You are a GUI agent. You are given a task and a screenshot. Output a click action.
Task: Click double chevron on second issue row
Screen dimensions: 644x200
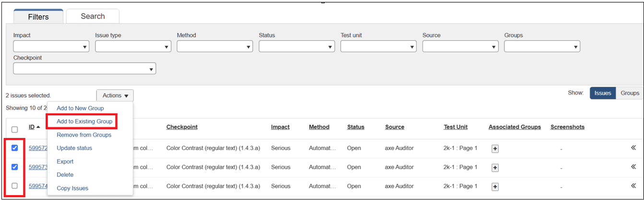click(633, 167)
